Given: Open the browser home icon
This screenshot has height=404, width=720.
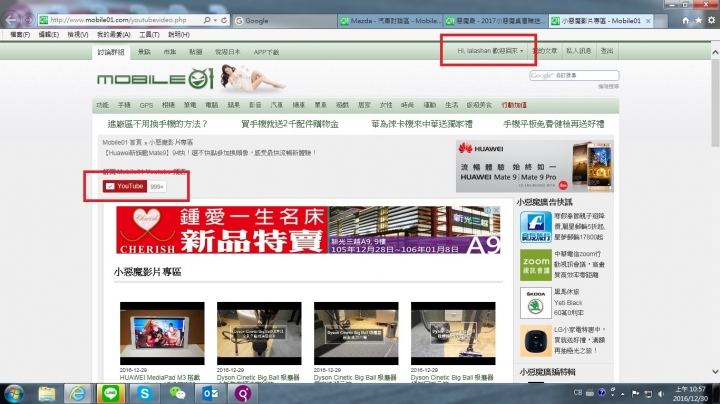Looking at the screenshot, I should click(x=685, y=21).
